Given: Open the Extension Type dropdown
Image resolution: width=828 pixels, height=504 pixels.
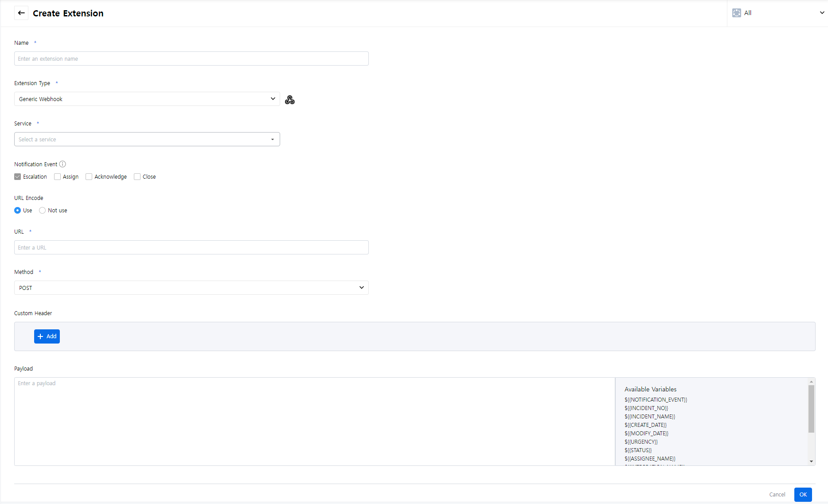Looking at the screenshot, I should click(147, 99).
